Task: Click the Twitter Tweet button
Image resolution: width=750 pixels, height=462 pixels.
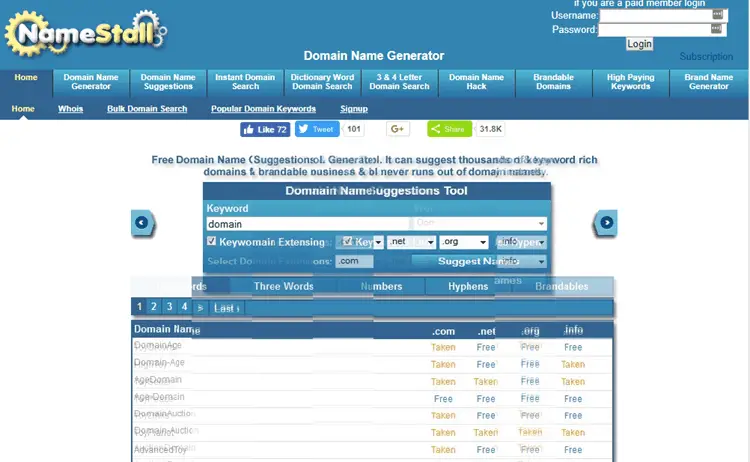Action: pyautogui.click(x=317, y=129)
